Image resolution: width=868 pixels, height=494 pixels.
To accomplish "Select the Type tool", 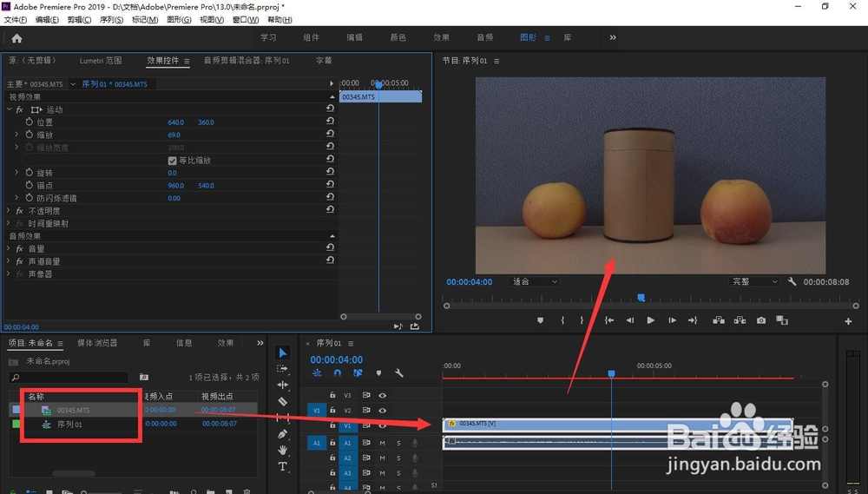I will tap(282, 466).
